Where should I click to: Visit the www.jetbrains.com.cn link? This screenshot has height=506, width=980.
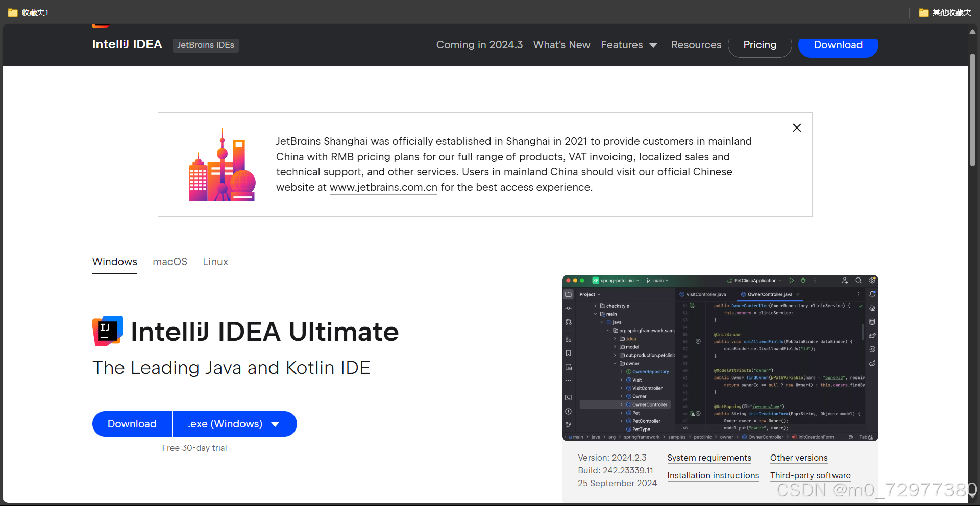(x=383, y=187)
